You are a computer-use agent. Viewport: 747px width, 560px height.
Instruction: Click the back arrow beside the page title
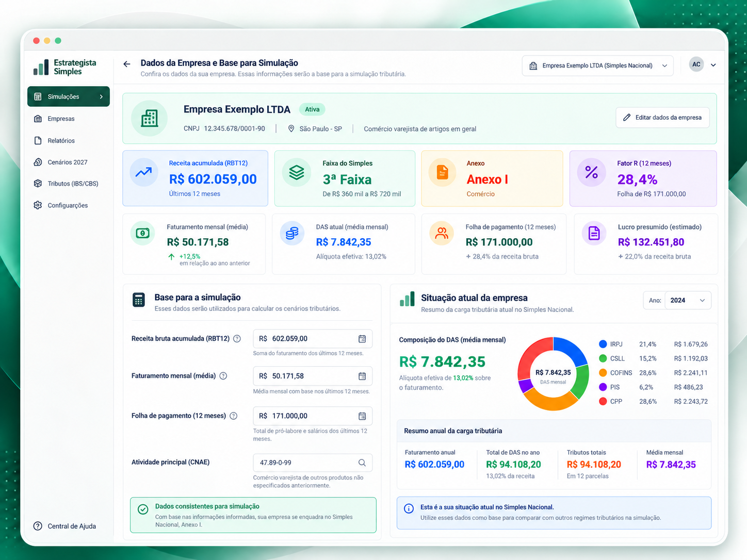coord(127,64)
